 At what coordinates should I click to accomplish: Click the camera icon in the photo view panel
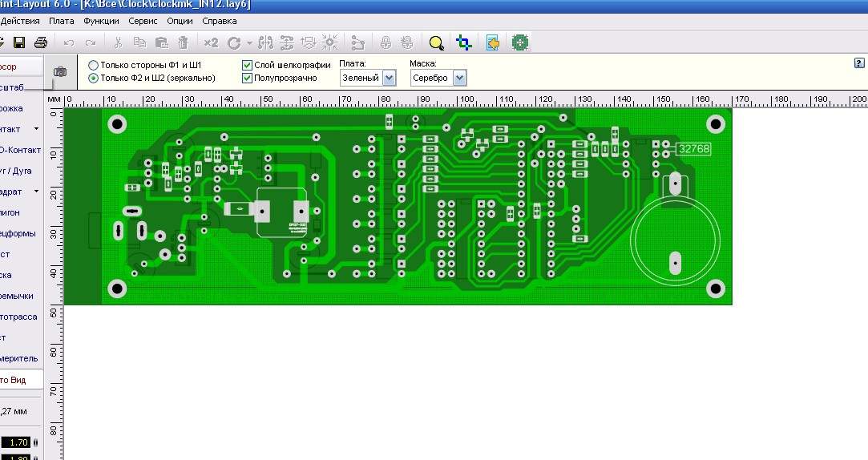tap(60, 72)
